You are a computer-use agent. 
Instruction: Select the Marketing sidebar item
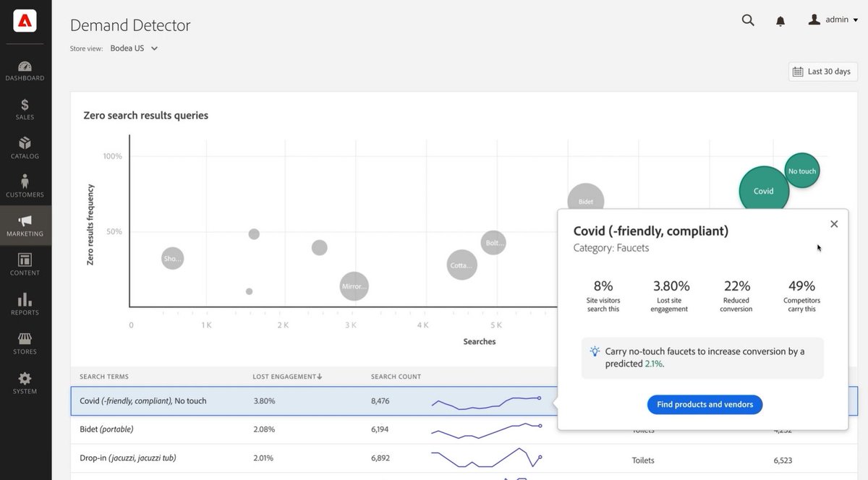pyautogui.click(x=25, y=226)
